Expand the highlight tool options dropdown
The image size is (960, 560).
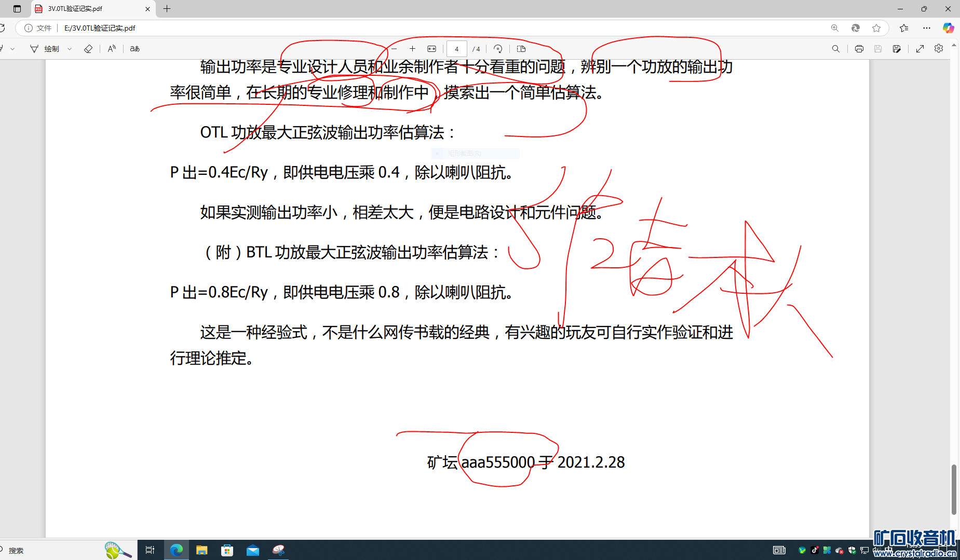[12, 49]
